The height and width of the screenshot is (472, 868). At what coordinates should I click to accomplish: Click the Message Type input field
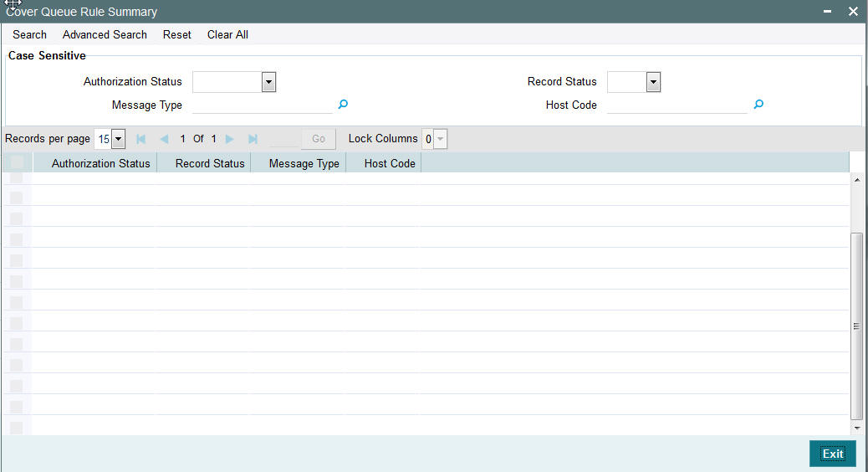(x=263, y=105)
